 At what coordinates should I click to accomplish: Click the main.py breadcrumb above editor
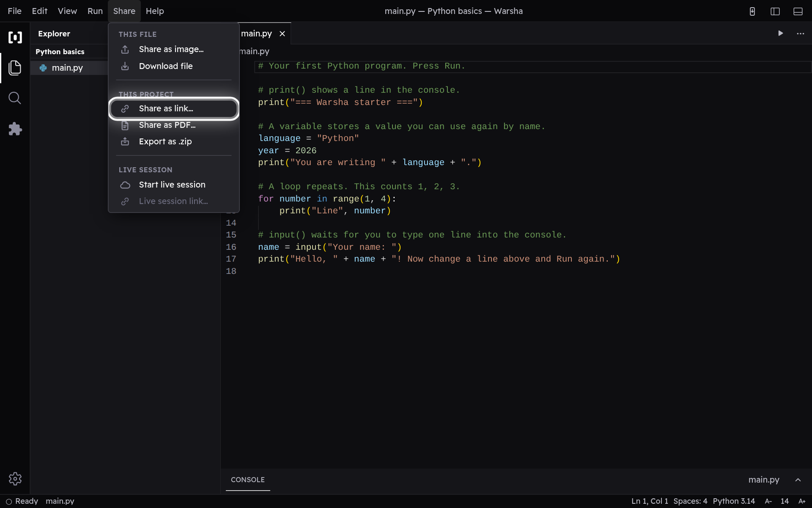[255, 52]
